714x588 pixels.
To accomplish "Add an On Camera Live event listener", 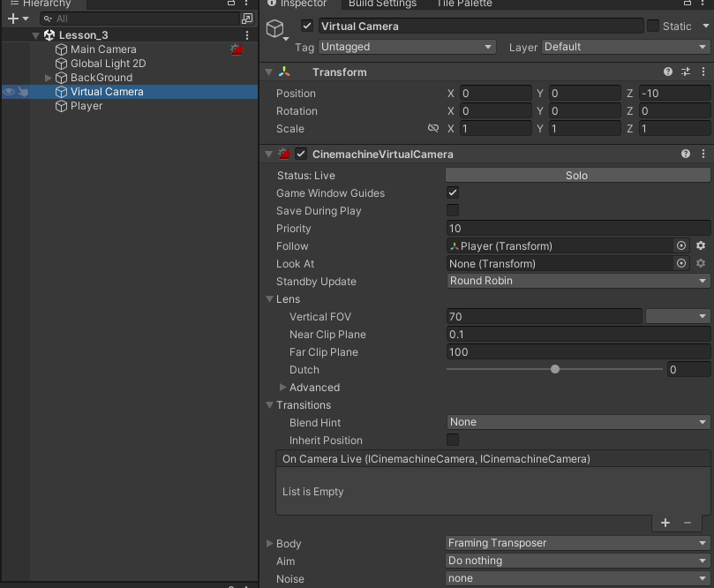I will 665,523.
